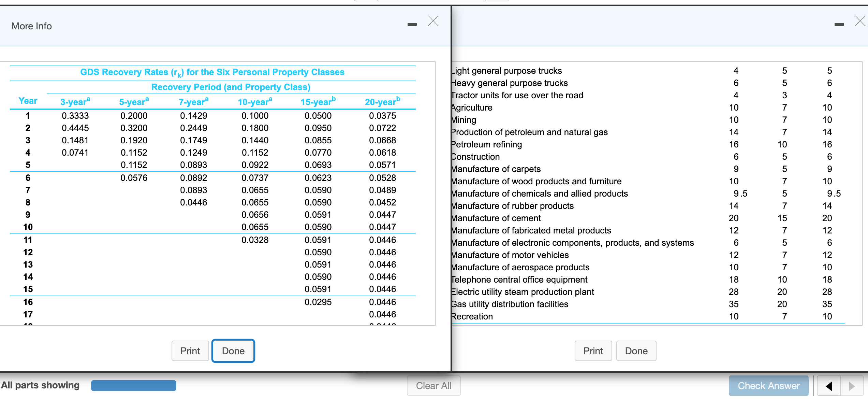Image resolution: width=868 pixels, height=400 pixels.
Task: Click the 0.3333 value for year 1
Action: (x=75, y=116)
